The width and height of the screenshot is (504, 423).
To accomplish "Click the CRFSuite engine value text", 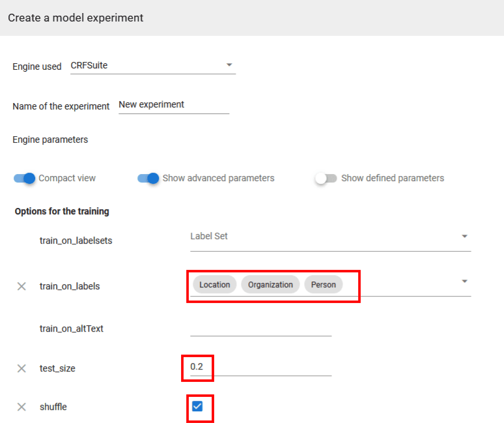I will point(89,65).
